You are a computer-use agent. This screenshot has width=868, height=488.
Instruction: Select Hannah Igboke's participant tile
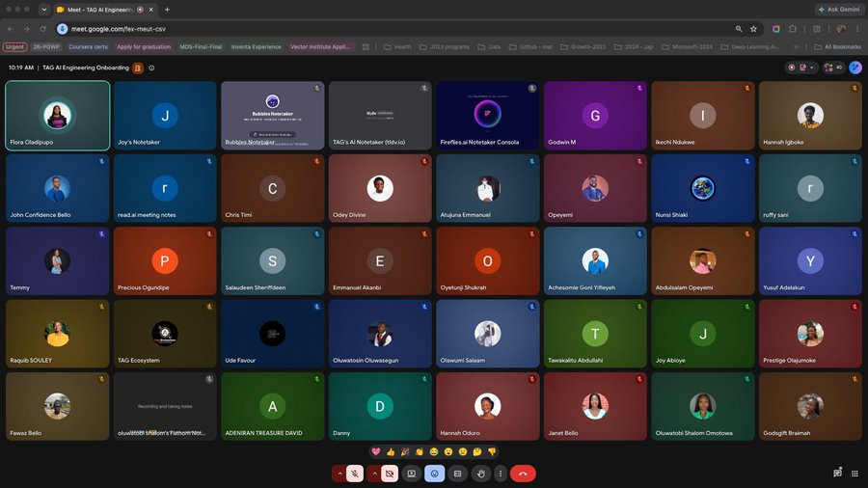pos(810,116)
